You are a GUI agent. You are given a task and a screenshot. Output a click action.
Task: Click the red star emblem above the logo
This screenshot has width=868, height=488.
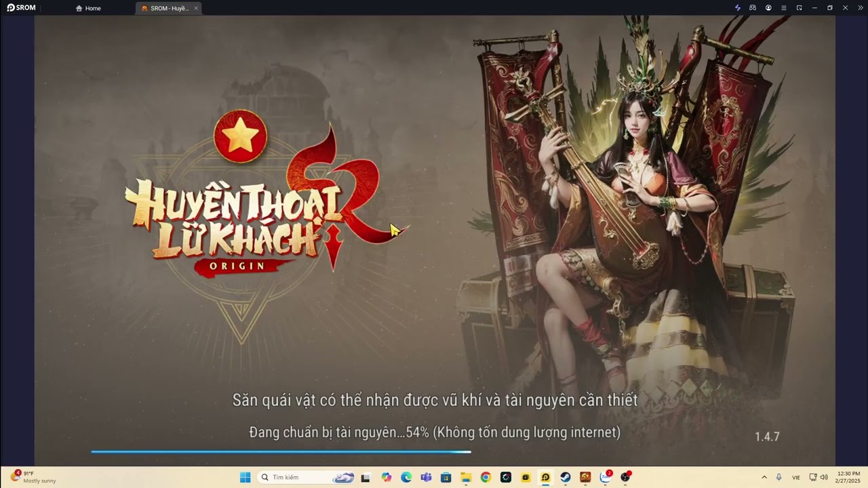pos(241,136)
